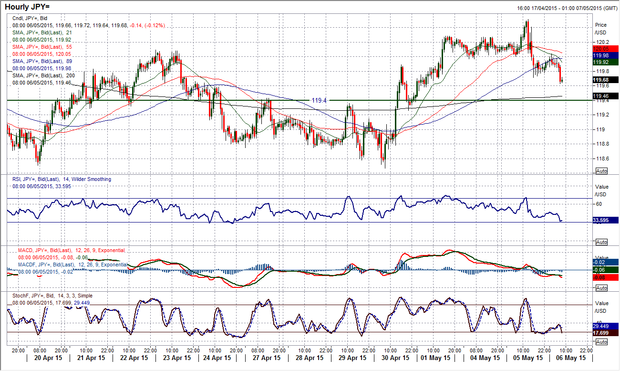Open the SMA 21 legend entry
Screen dimensions: 620x371
click(42, 32)
